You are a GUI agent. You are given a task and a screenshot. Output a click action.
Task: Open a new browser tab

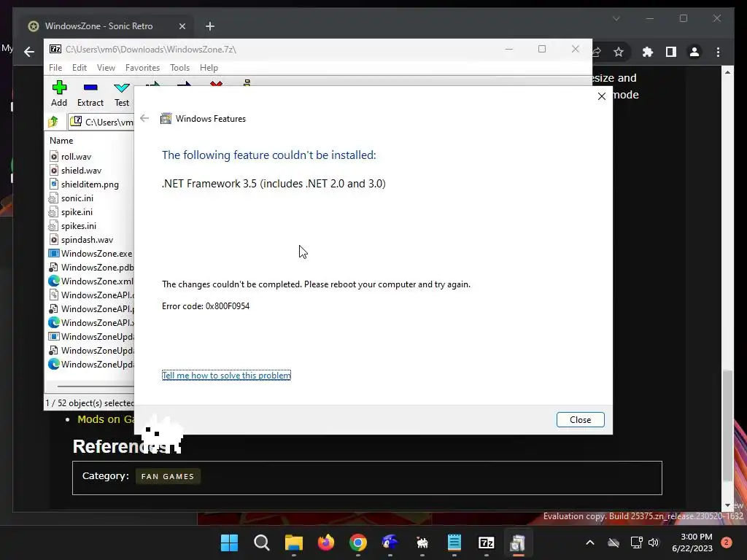(210, 26)
